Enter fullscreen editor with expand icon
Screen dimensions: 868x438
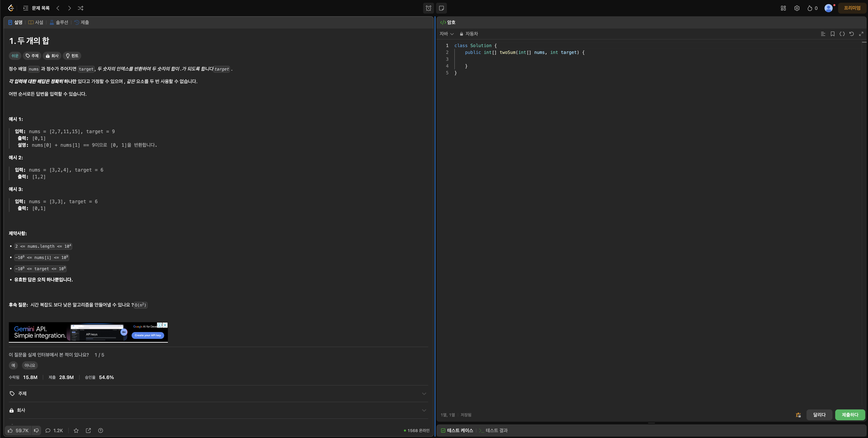point(861,34)
